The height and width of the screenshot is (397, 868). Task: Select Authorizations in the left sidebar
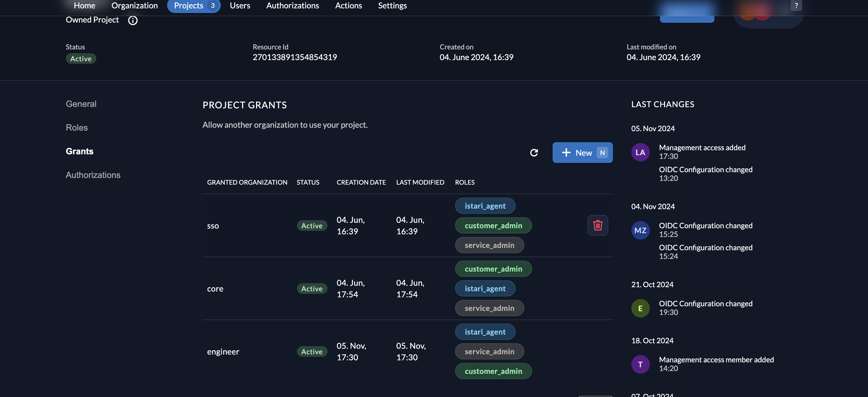point(93,175)
